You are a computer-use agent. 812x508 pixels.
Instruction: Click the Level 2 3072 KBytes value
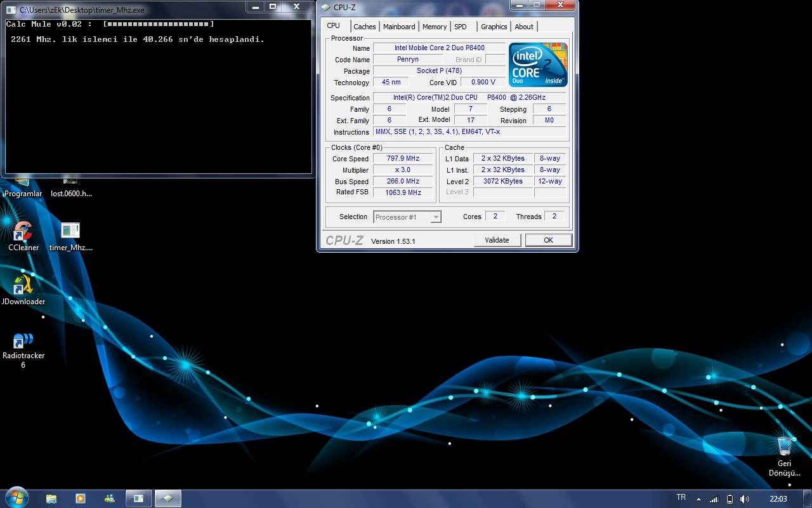pyautogui.click(x=503, y=181)
